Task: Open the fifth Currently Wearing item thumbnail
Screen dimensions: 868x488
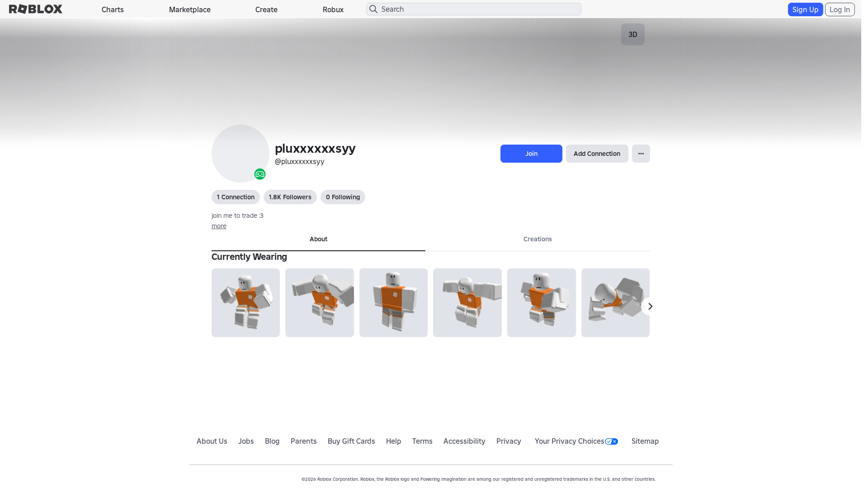Action: click(x=542, y=303)
